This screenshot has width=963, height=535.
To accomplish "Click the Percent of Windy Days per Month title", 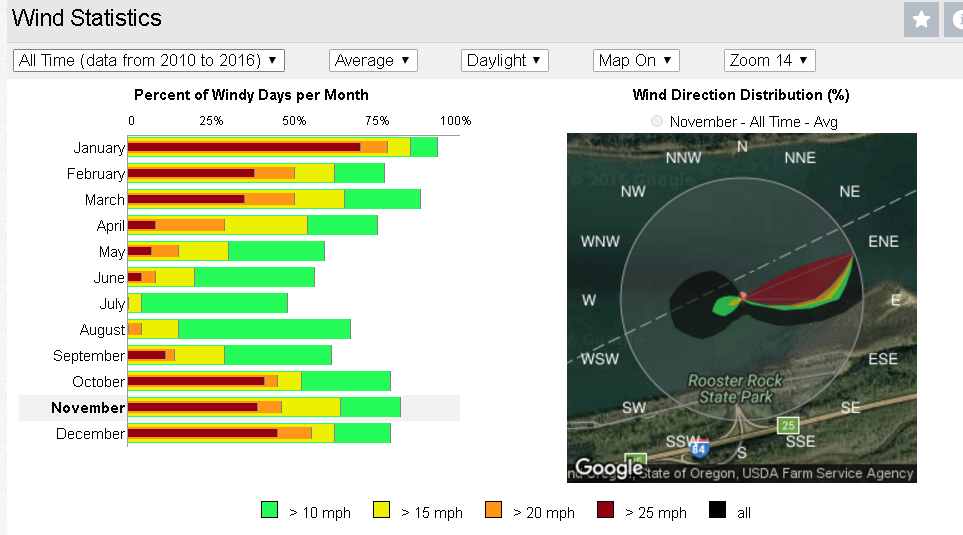I will click(251, 95).
